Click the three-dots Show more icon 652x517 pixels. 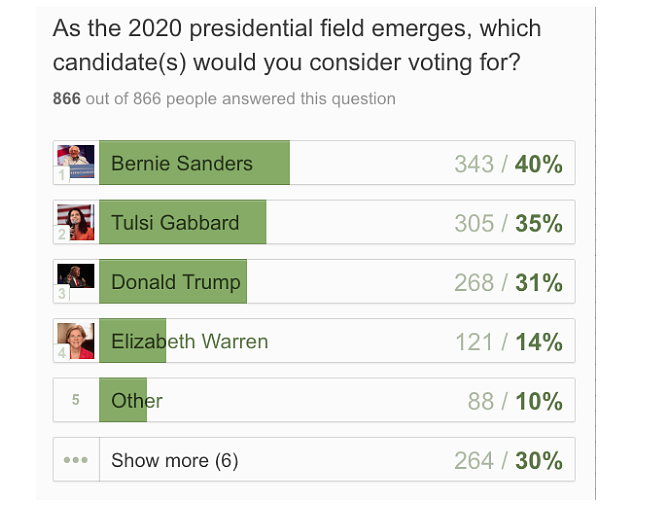pos(76,460)
